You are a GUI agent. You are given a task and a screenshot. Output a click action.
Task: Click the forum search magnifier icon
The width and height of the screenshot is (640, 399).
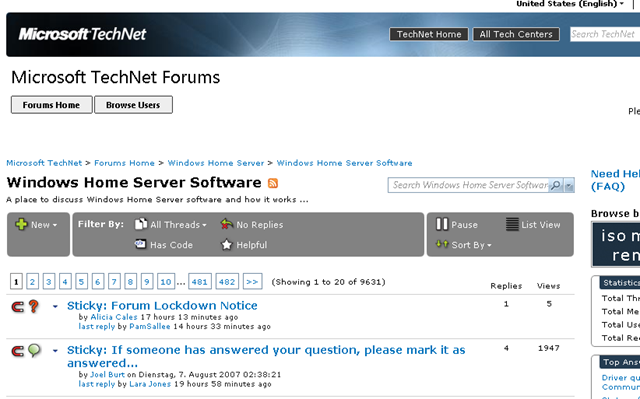(556, 185)
